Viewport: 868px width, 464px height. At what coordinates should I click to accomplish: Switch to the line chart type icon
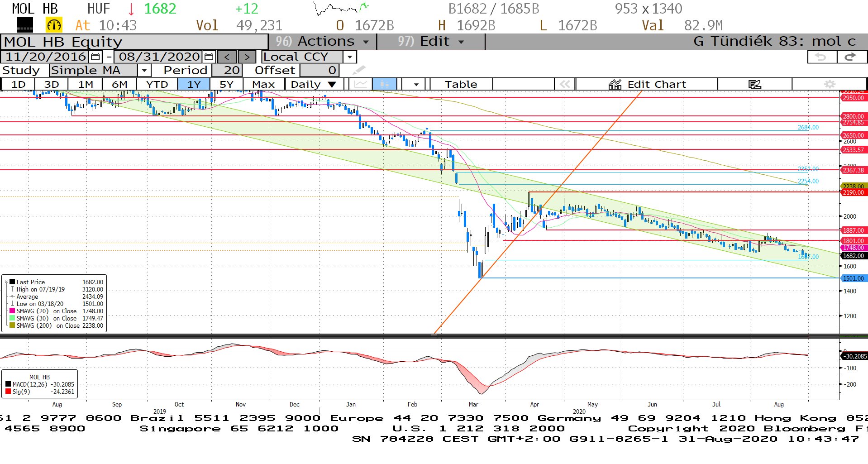coord(361,84)
